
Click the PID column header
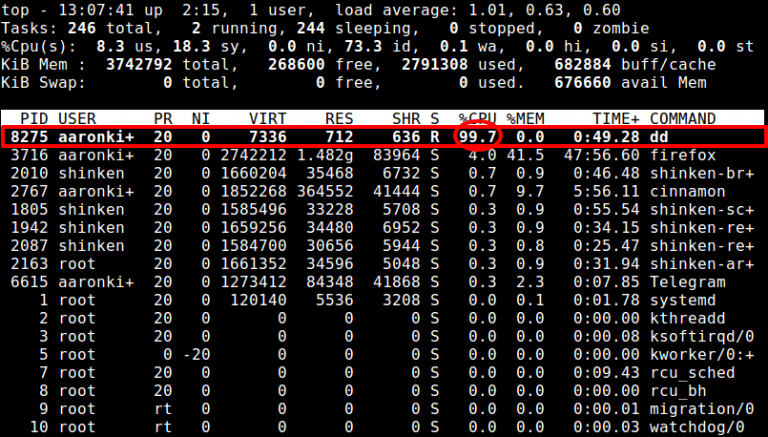[34, 119]
